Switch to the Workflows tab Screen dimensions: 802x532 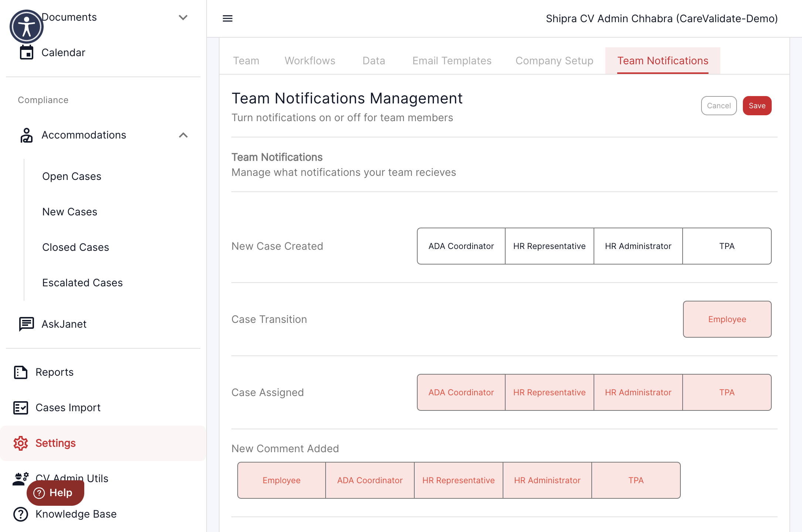[310, 61]
